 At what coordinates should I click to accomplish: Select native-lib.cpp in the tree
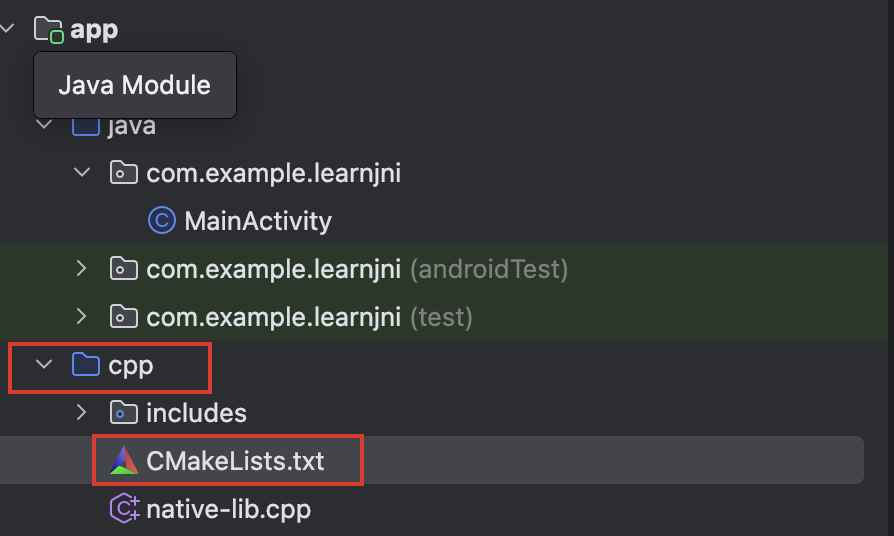click(228, 509)
